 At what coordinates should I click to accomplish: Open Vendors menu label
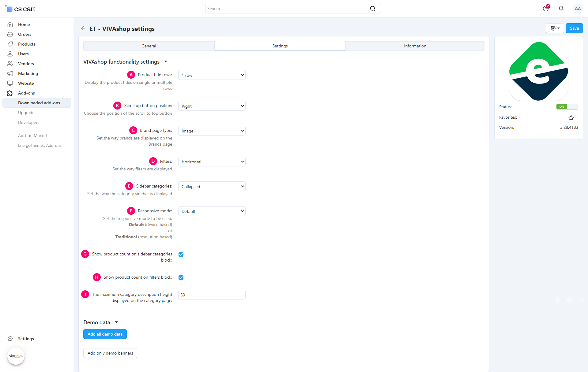26,64
